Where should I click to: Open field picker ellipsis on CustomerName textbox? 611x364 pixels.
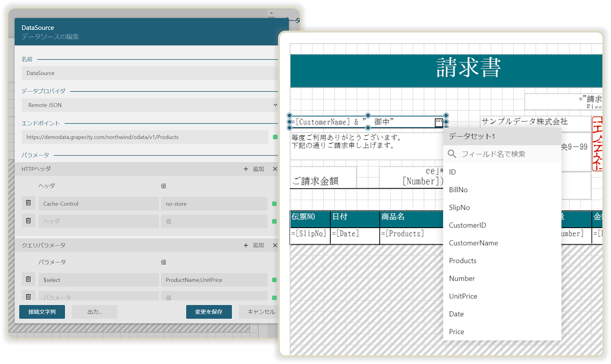[x=439, y=122]
